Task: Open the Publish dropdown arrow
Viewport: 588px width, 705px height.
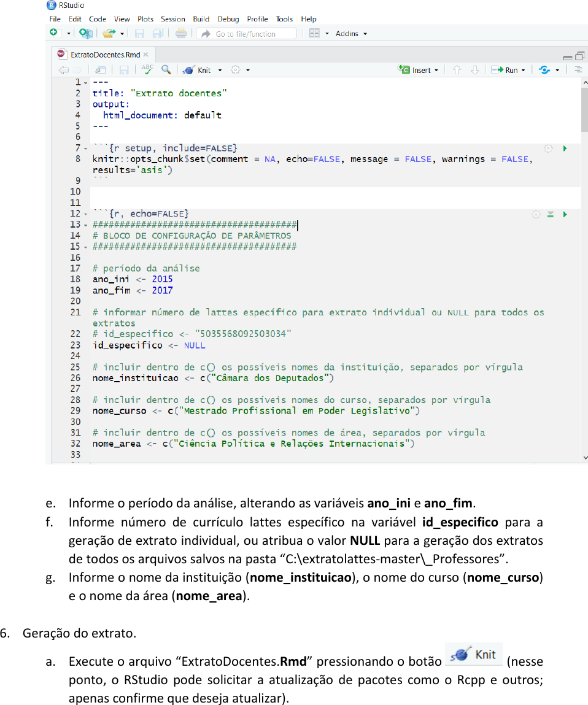Action: [x=557, y=71]
